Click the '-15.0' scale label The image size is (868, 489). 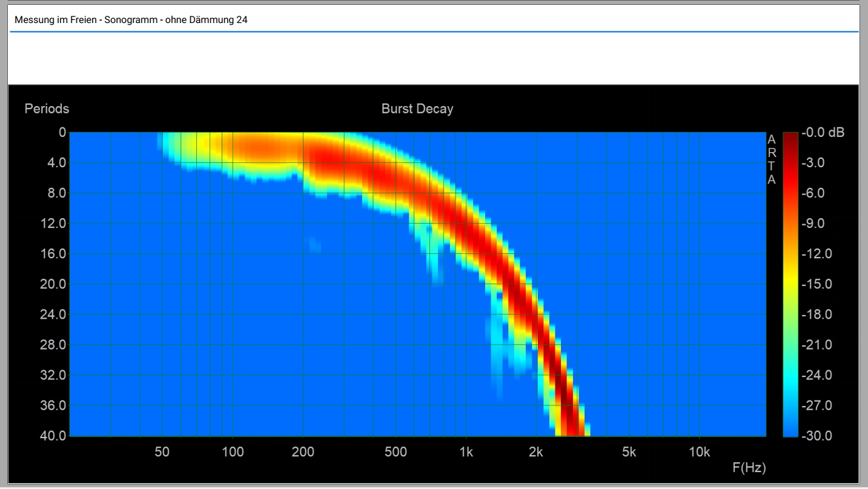(x=817, y=284)
